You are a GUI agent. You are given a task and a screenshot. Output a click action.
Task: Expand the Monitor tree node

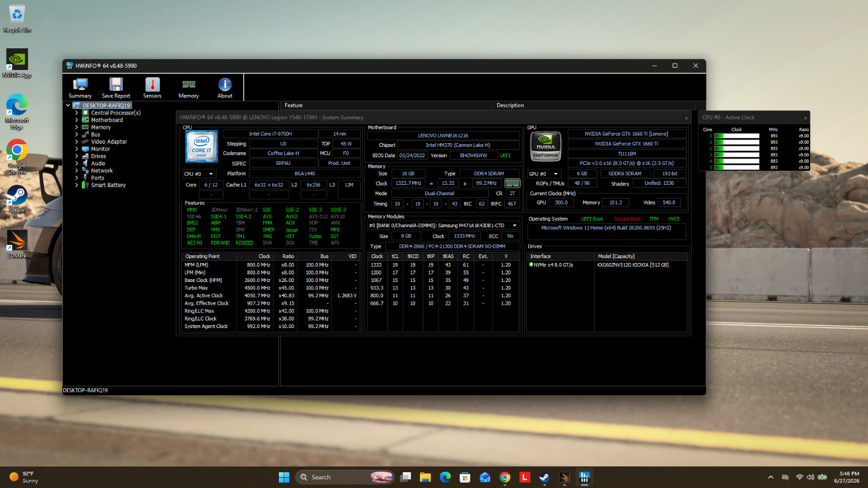click(76, 149)
